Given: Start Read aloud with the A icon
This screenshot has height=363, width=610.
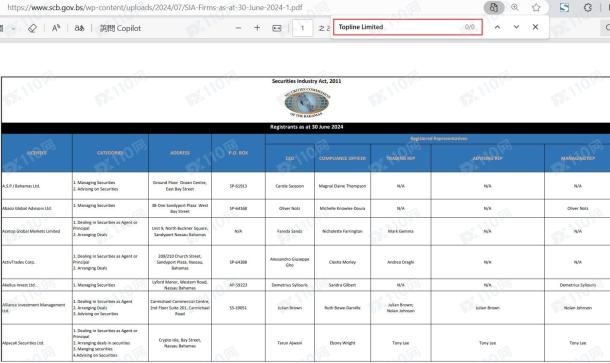Looking at the screenshot, I should coord(56,28).
